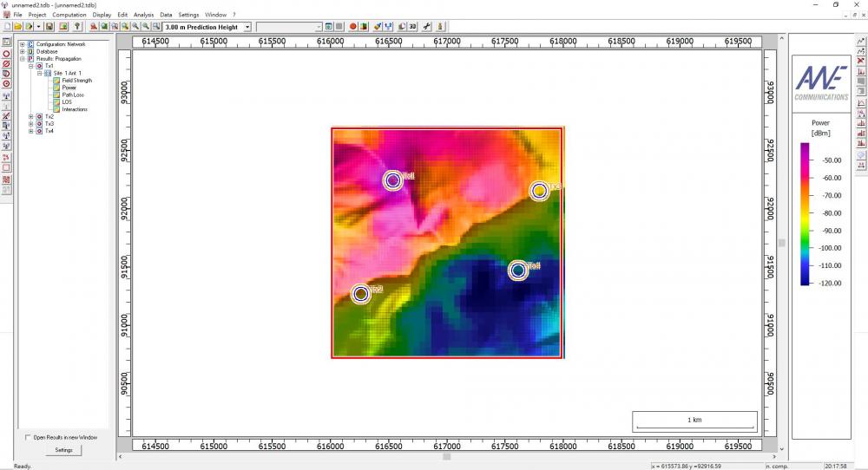868x470 pixels.
Task: Open the Edit menu
Action: tap(122, 15)
